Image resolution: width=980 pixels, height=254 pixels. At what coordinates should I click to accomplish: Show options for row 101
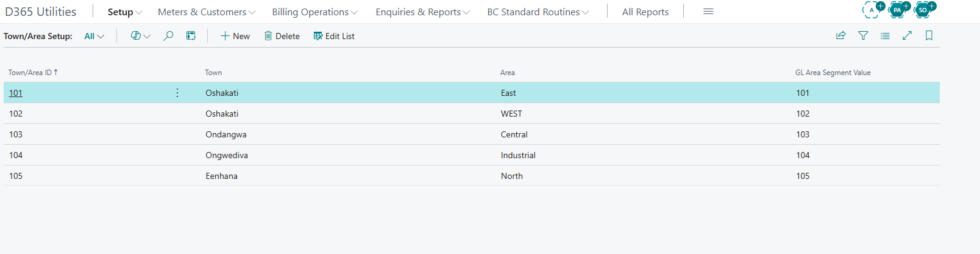[x=177, y=93]
